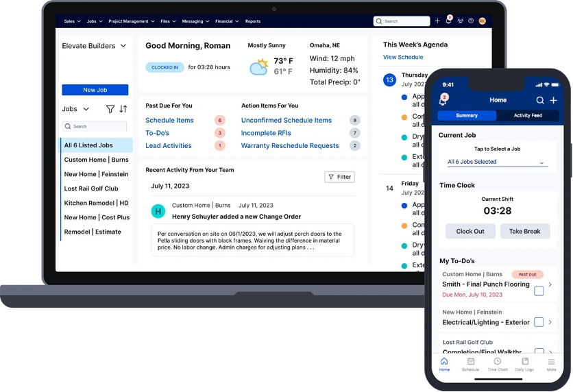
Task: Click the plus icon in desktop top bar
Action: (438, 21)
